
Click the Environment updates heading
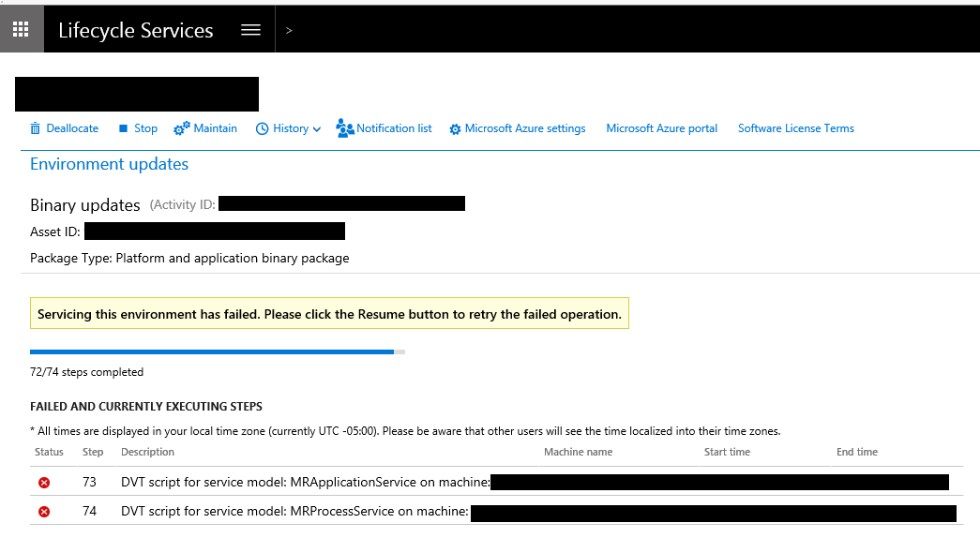(110, 164)
